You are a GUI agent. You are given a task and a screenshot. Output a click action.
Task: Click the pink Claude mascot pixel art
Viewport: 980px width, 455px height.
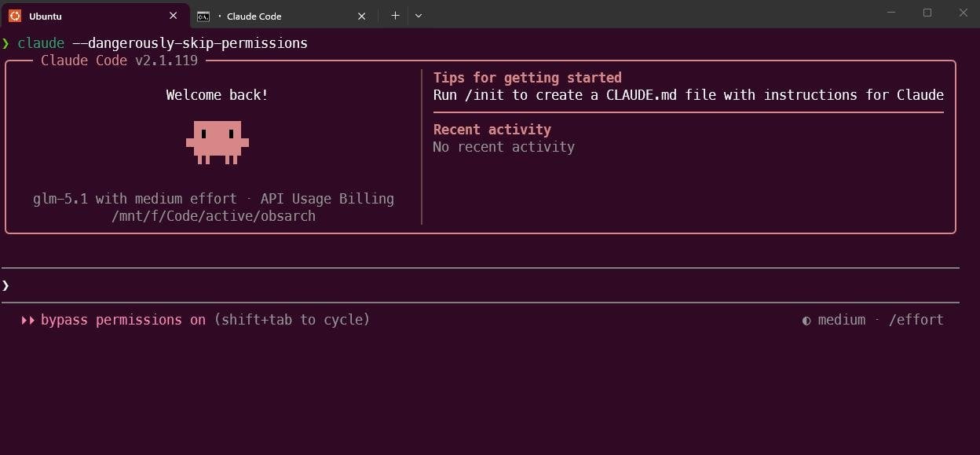click(218, 142)
